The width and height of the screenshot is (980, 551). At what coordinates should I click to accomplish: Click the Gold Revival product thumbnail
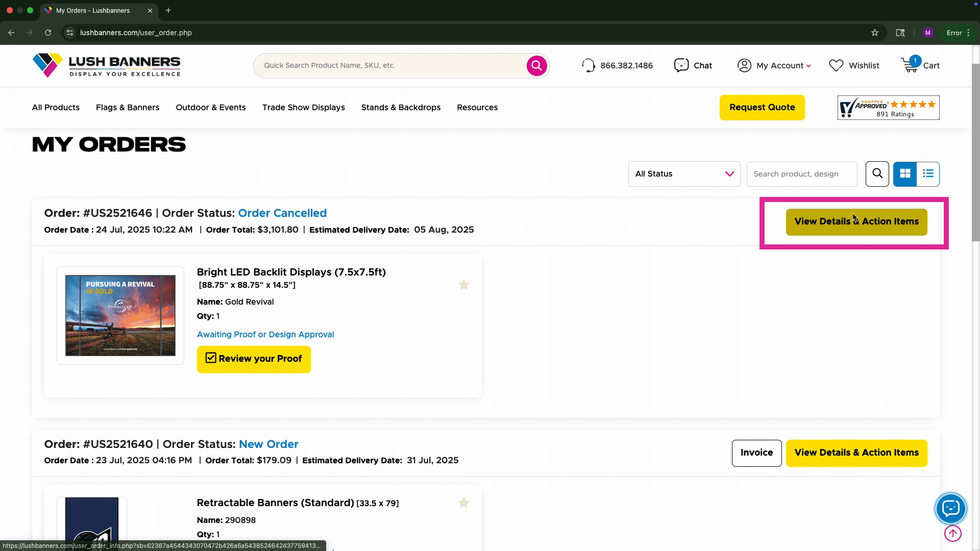click(x=120, y=315)
